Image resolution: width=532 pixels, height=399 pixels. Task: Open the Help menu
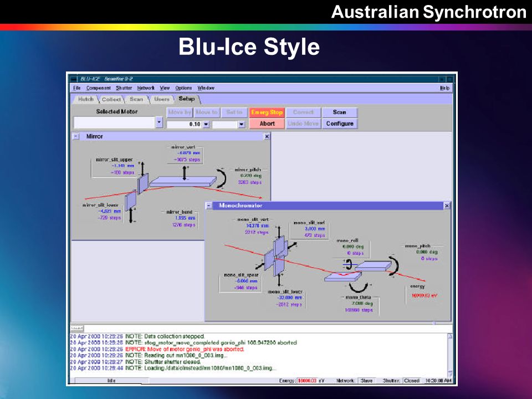coord(445,88)
